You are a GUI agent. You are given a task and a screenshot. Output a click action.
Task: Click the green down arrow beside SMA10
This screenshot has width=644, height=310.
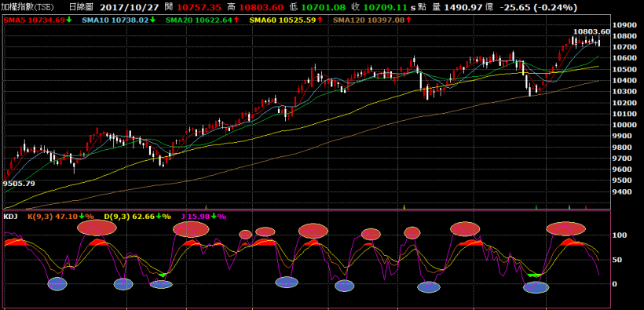[x=152, y=20]
